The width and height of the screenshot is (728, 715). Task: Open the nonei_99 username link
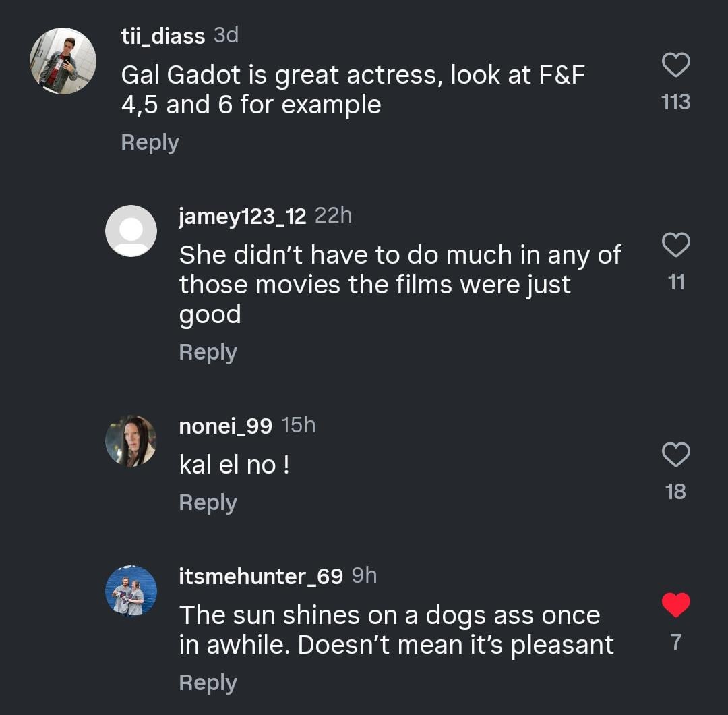click(225, 426)
